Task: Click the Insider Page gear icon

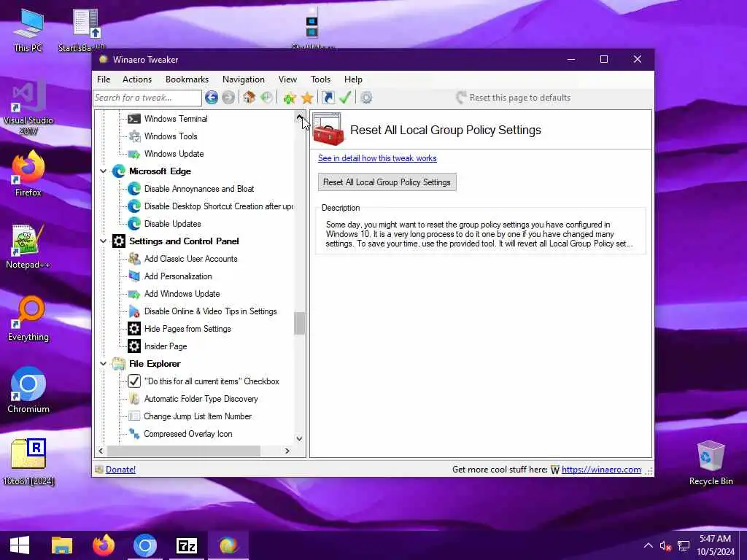Action: (x=134, y=346)
